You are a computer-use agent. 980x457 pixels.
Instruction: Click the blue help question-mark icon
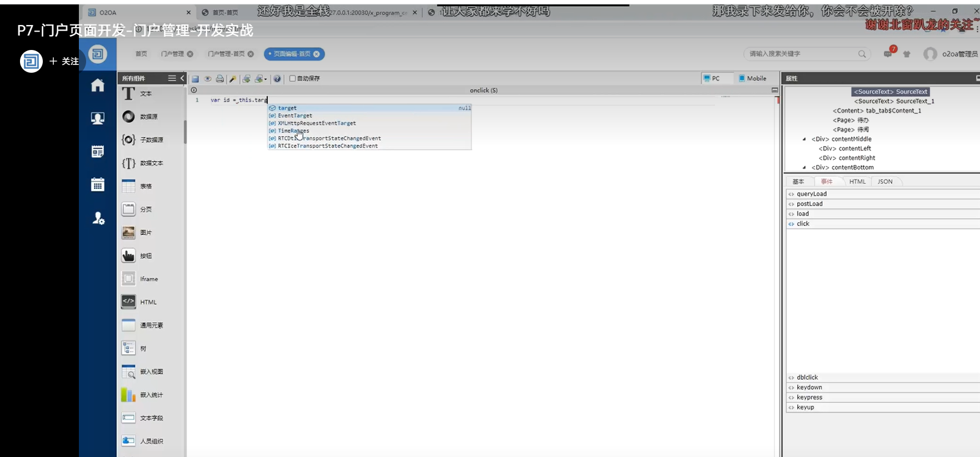pos(277,79)
